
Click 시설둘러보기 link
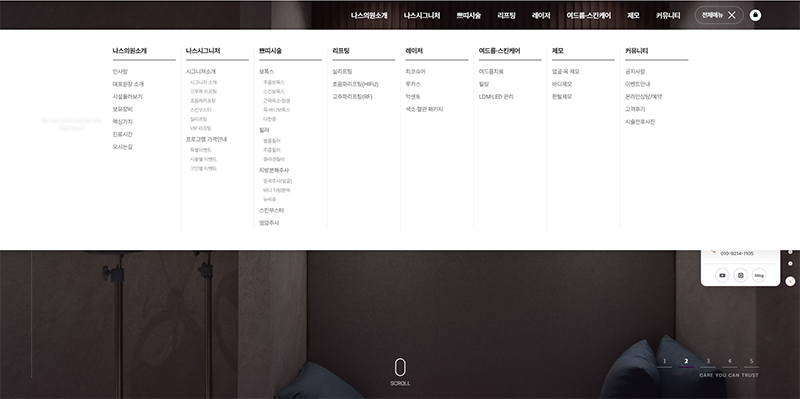128,96
